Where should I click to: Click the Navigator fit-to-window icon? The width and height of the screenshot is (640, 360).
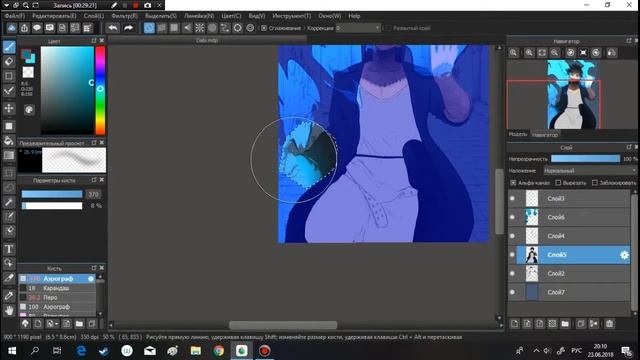(542, 53)
